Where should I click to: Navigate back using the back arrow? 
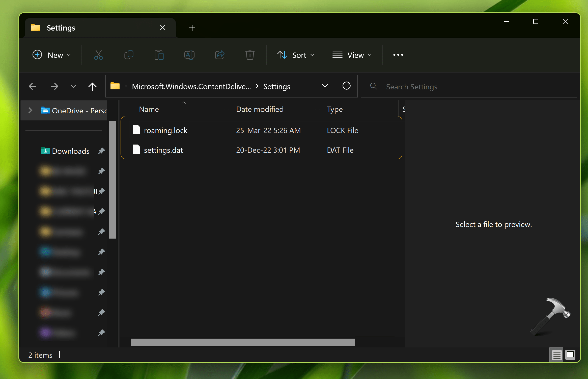point(33,86)
